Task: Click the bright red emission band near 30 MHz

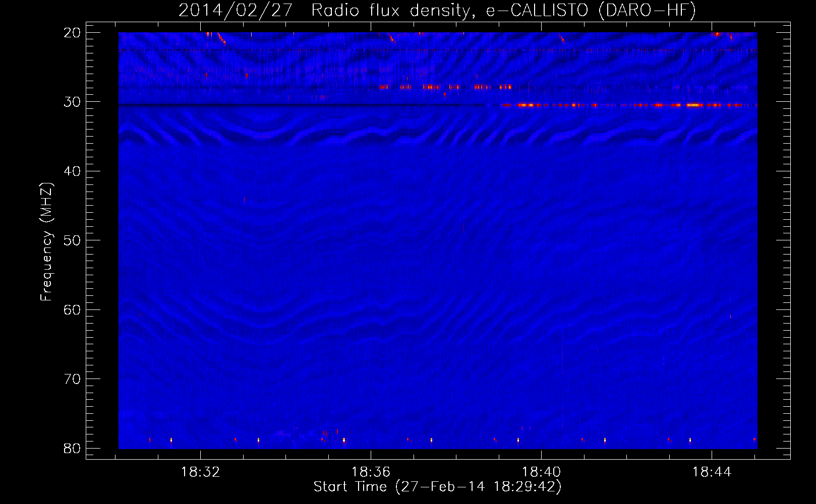Action: (x=628, y=105)
